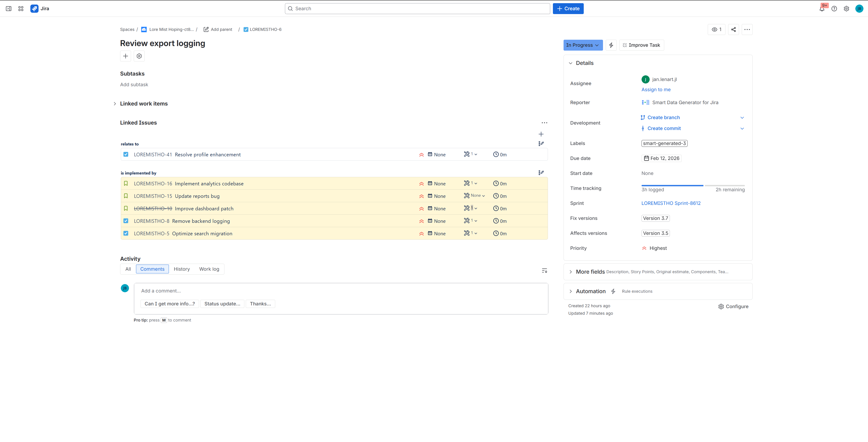Image resolution: width=868 pixels, height=442 pixels.
Task: Switch to the History tab
Action: [x=182, y=269]
